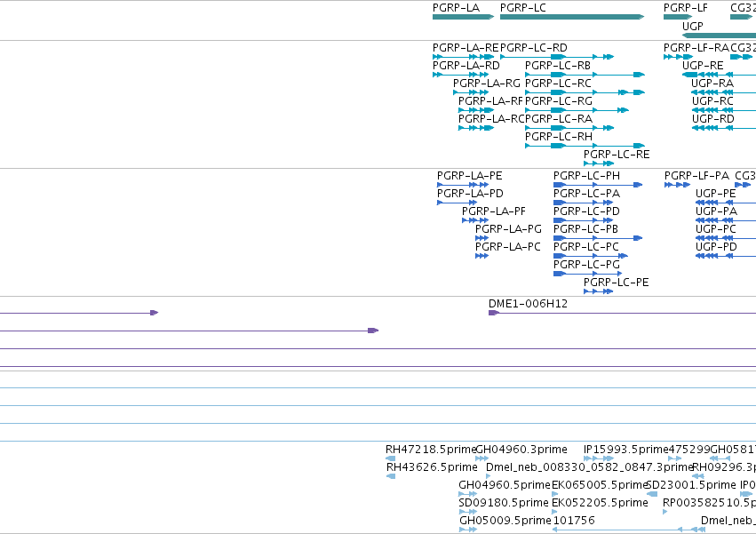This screenshot has height=534, width=756.
Task: Click transcript PGRP-LA-RE
Action: pyautogui.click(x=464, y=57)
